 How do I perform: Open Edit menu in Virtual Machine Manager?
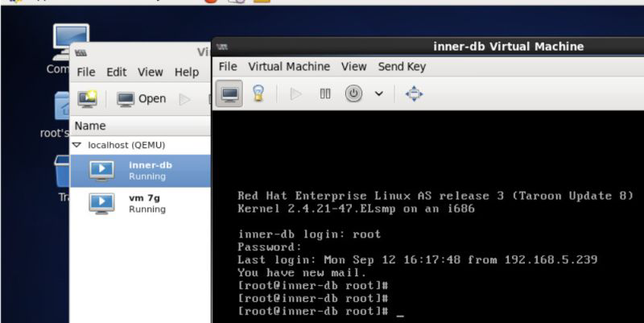(x=116, y=72)
